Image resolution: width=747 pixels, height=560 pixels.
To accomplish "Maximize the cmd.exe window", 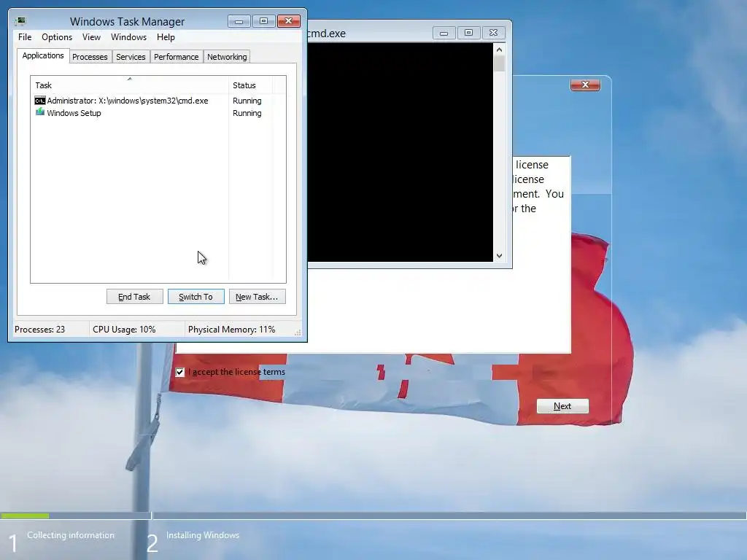I will [x=468, y=33].
